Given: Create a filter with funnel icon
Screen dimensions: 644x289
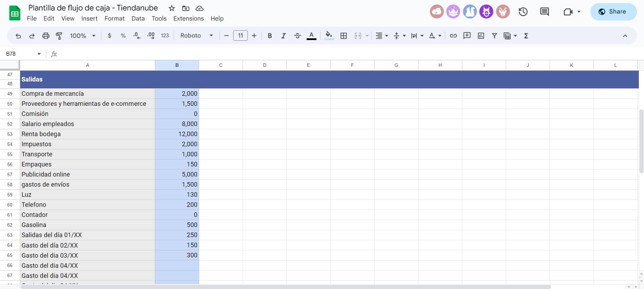Looking at the screenshot, I should (x=494, y=36).
